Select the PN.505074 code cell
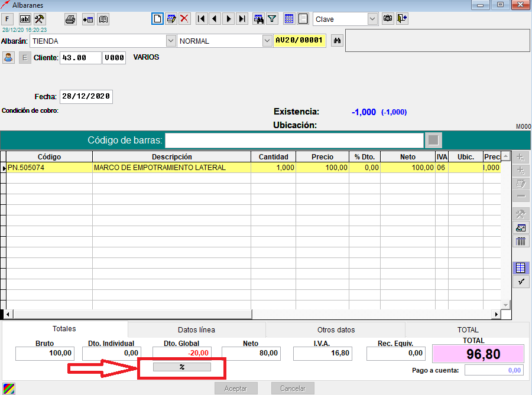The width and height of the screenshot is (532, 395). point(49,167)
